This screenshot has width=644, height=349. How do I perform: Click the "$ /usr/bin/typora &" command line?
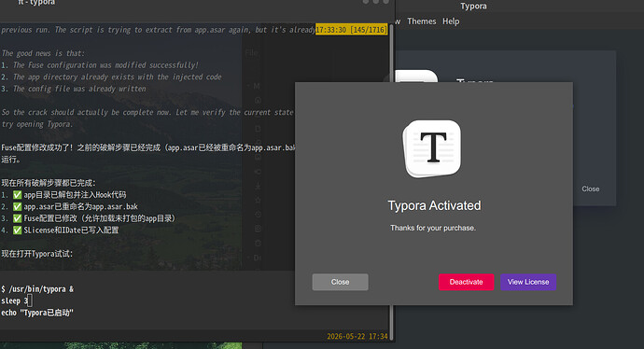click(x=37, y=289)
